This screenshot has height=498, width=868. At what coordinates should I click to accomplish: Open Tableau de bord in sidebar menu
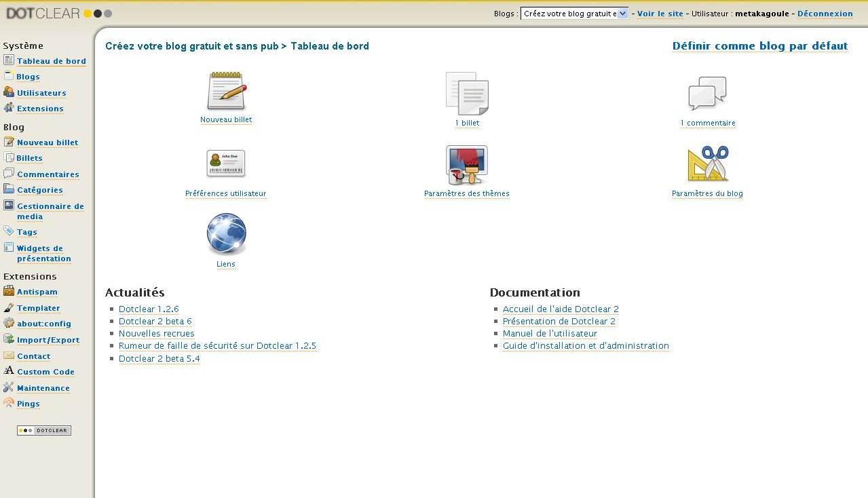point(52,61)
